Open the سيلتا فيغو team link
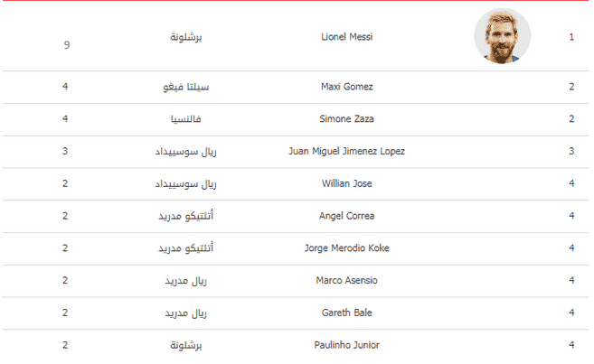The width and height of the screenshot is (594, 364). coord(186,87)
